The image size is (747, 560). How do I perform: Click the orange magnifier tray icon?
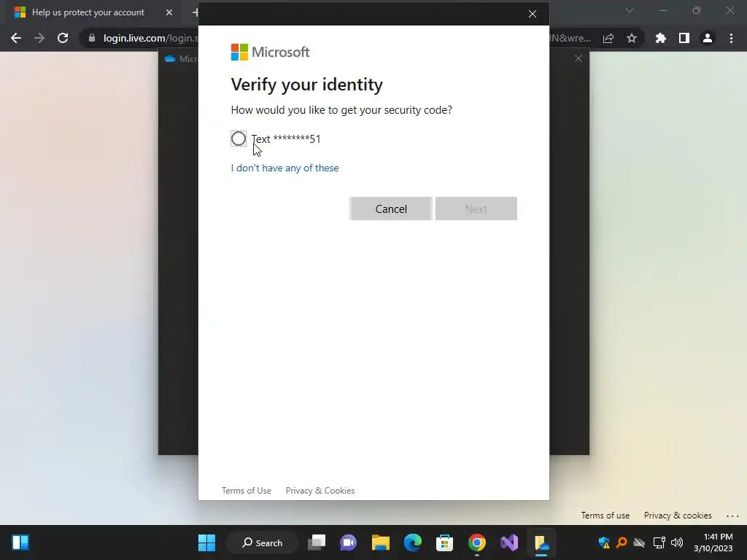pyautogui.click(x=622, y=542)
